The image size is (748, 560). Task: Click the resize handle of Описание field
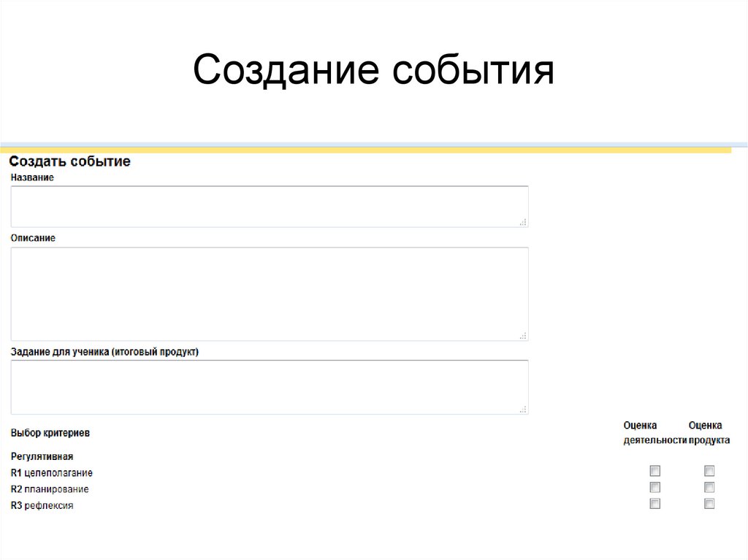coord(523,335)
